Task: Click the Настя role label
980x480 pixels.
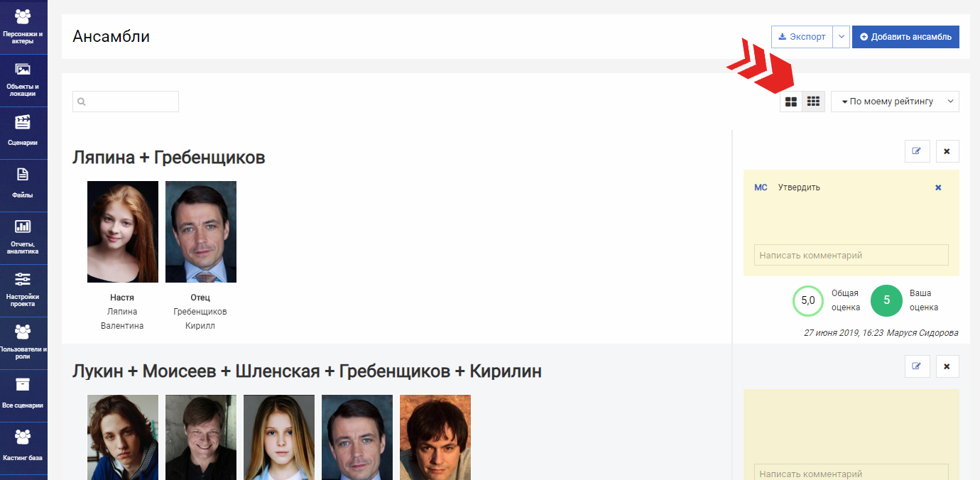Action: (122, 298)
